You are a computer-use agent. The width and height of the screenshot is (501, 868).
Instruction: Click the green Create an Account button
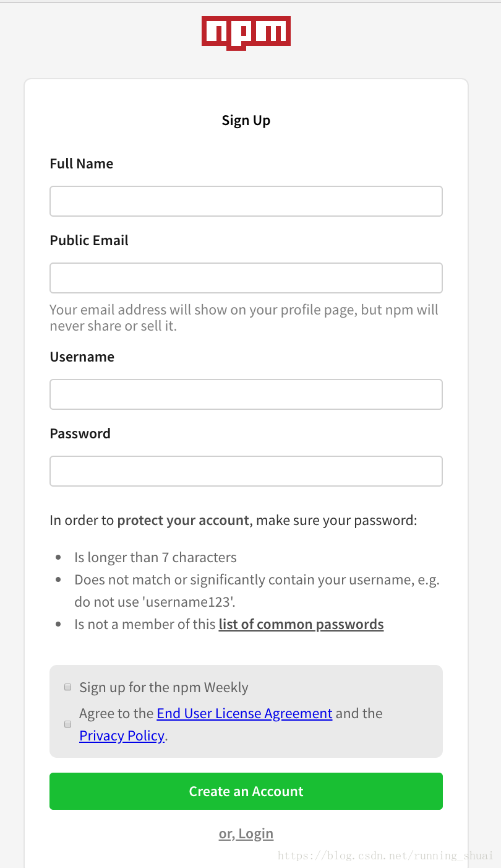pyautogui.click(x=246, y=791)
